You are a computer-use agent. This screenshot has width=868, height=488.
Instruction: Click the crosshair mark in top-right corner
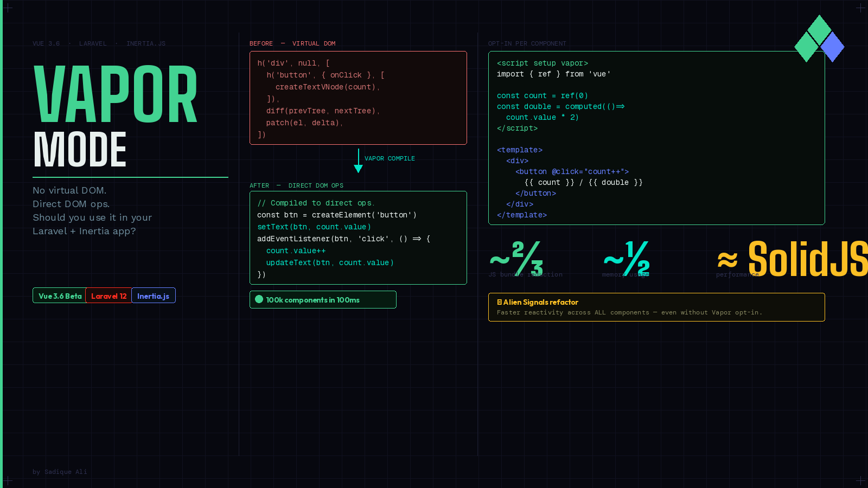[860, 8]
